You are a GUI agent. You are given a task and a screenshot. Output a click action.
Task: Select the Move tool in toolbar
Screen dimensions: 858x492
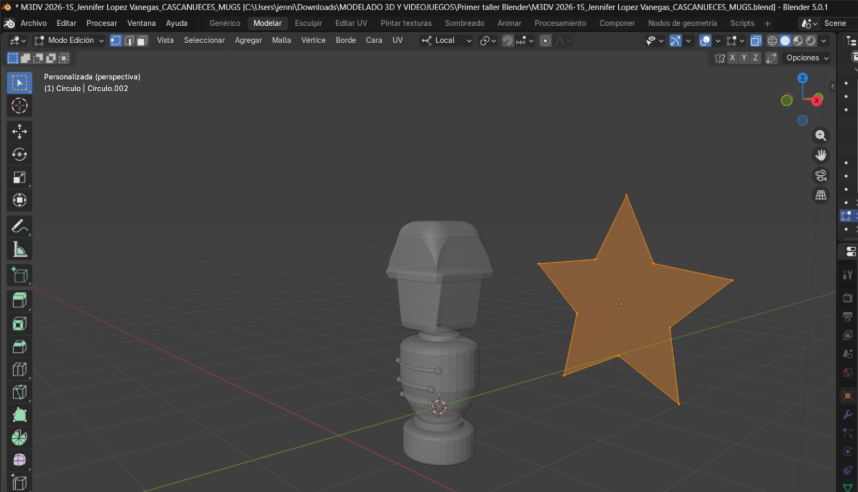tap(20, 131)
